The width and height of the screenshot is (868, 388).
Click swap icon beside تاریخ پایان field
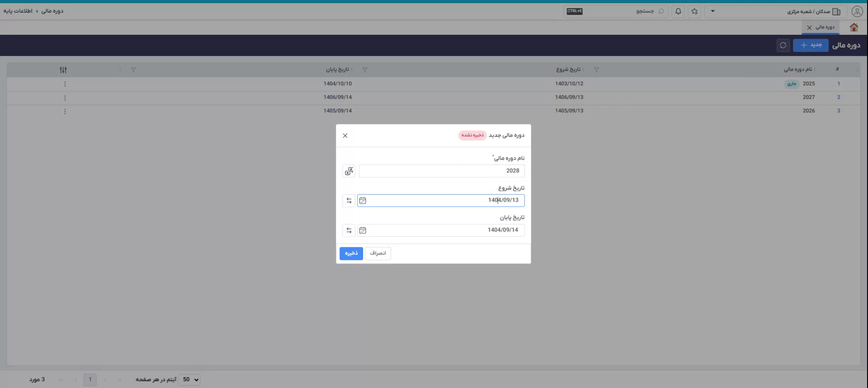coord(349,230)
